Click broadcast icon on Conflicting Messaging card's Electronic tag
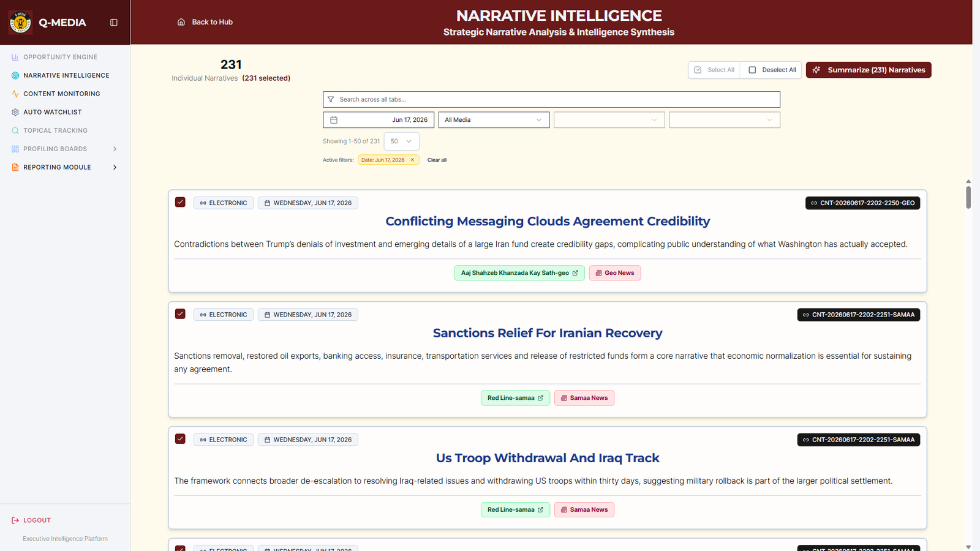 tap(203, 203)
